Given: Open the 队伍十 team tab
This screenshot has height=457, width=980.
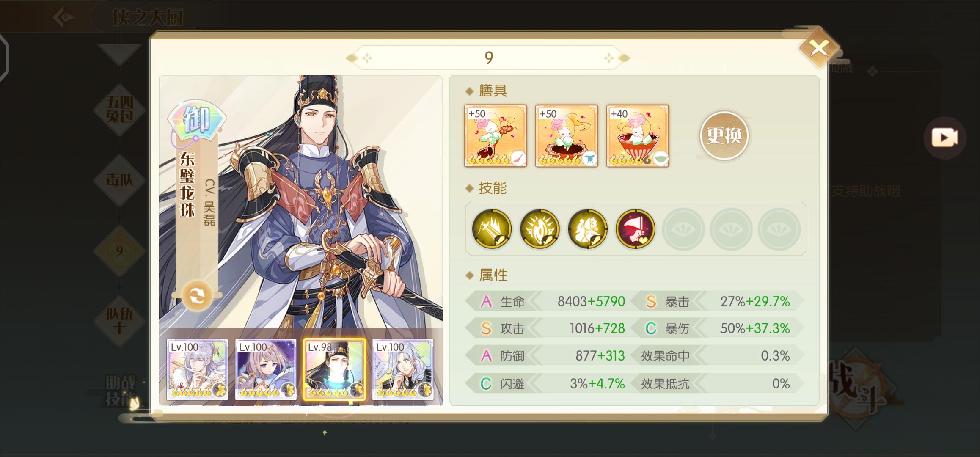Looking at the screenshot, I should [120, 320].
